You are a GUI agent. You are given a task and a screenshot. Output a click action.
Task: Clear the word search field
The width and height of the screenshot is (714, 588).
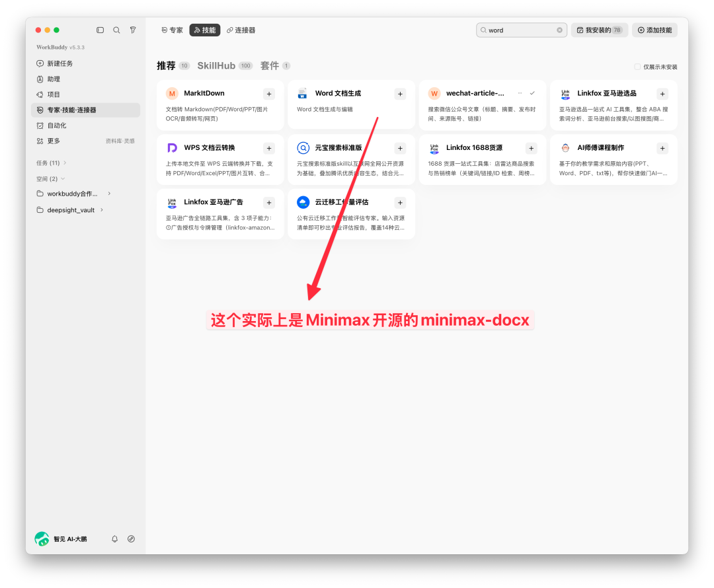coord(559,30)
